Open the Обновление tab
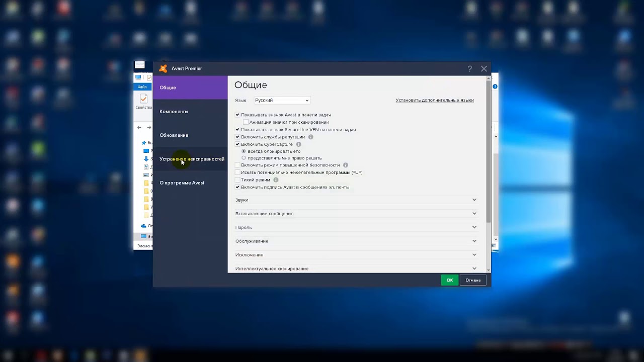Image resolution: width=644 pixels, height=362 pixels. click(x=190, y=135)
